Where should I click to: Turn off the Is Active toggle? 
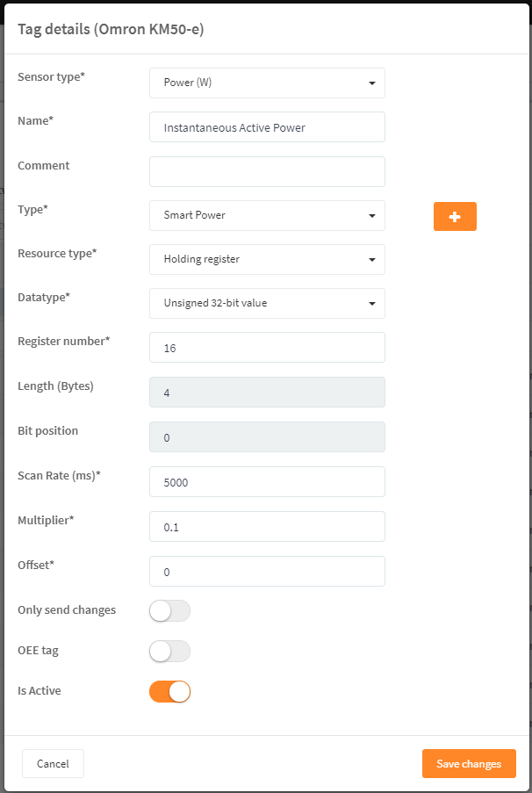170,691
